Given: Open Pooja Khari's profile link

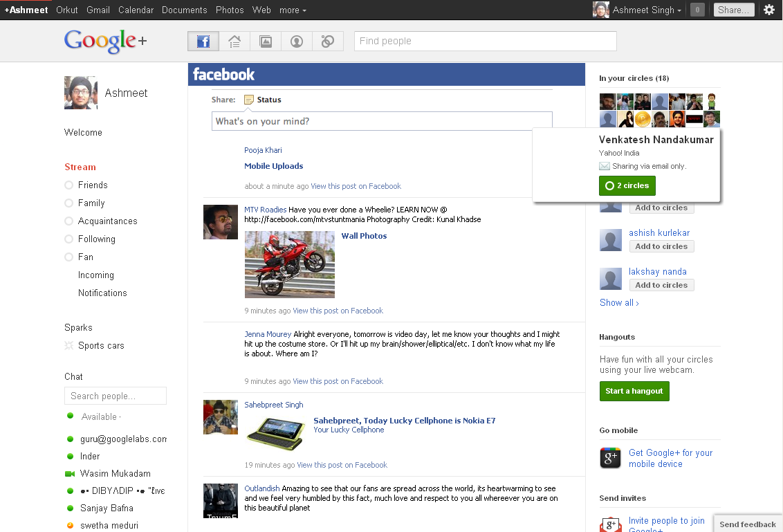Looking at the screenshot, I should tap(263, 150).
